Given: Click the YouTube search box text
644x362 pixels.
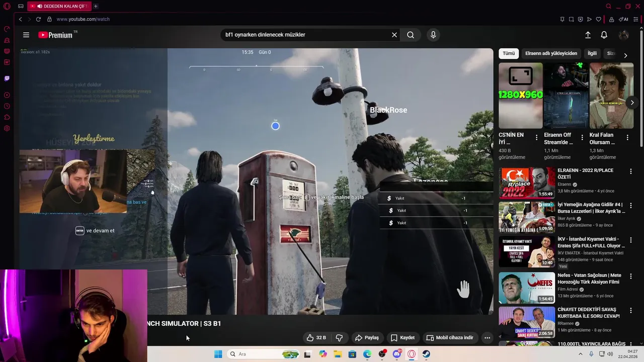Looking at the screenshot, I should 265,35.
